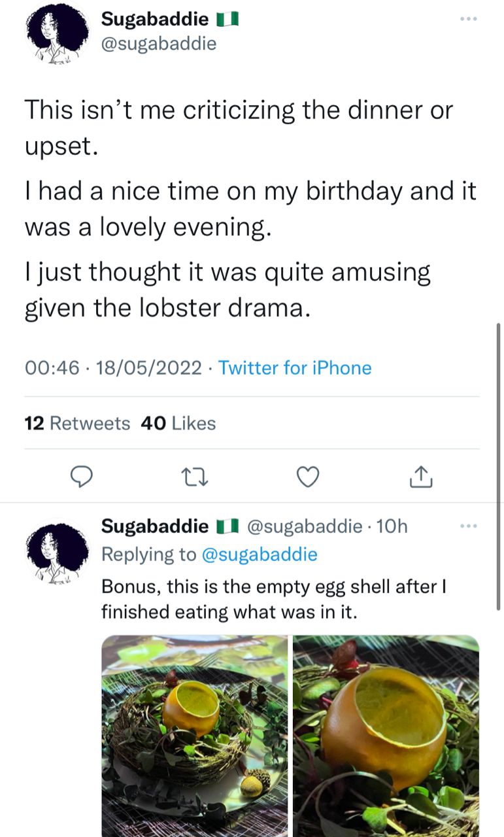Tap the reply speech bubble icon
504x837 pixels.
(80, 479)
